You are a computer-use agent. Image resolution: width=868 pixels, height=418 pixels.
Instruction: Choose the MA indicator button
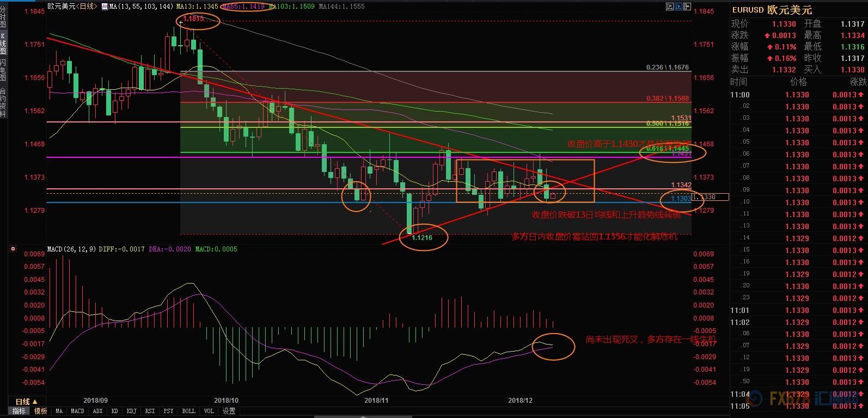[59, 411]
